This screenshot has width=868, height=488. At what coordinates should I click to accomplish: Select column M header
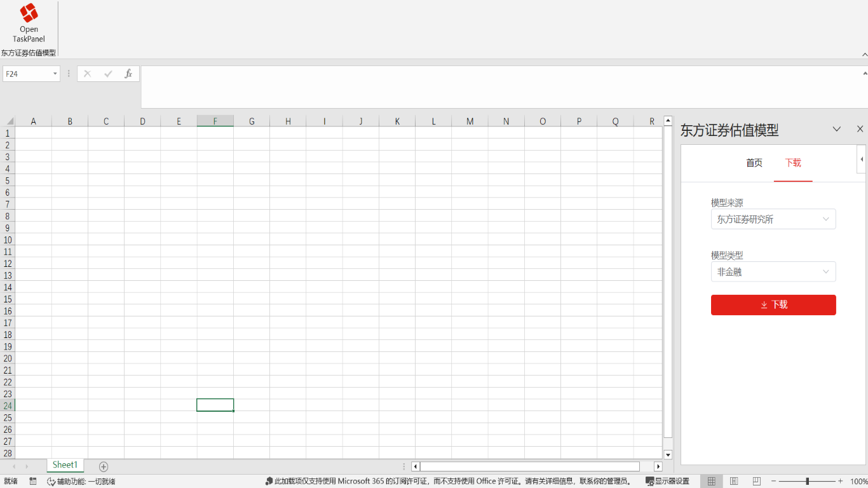pos(470,121)
